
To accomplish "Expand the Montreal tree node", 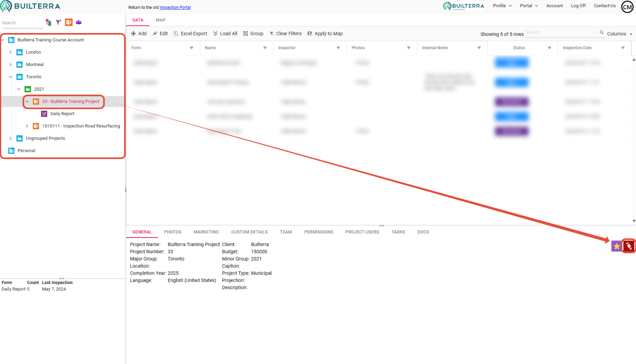I will click(10, 64).
